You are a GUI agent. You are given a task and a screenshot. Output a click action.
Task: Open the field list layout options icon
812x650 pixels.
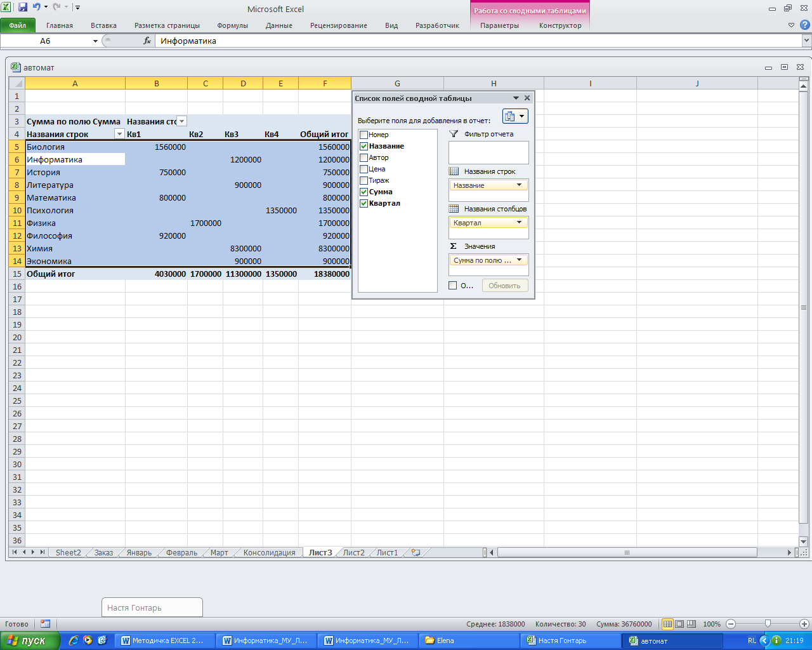pos(515,116)
